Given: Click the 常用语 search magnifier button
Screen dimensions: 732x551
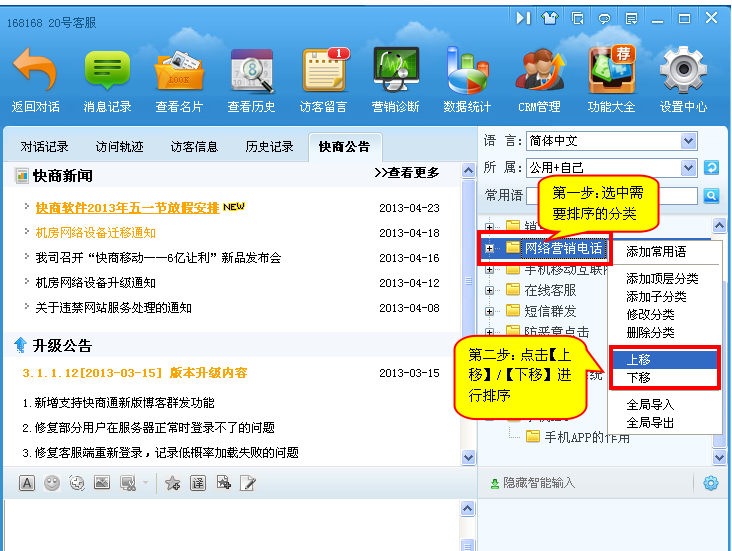Looking at the screenshot, I should tap(711, 196).
